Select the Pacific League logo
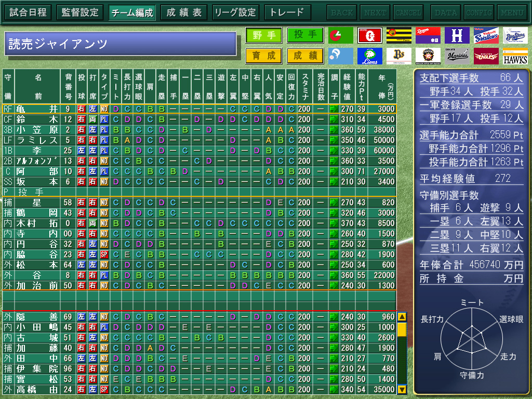This screenshot has width=532, height=399. coord(341,56)
